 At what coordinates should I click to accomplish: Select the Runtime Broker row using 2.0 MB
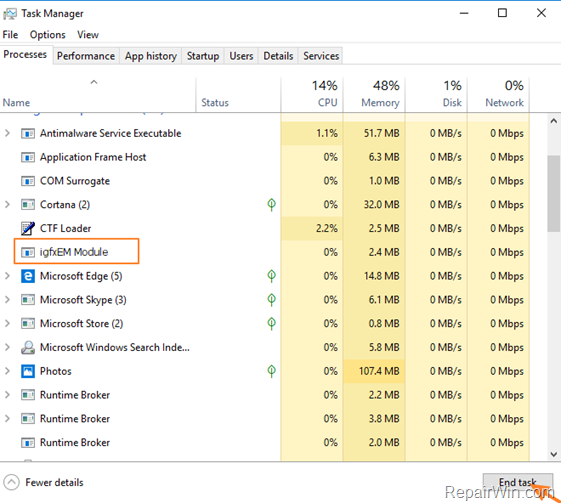tap(265, 443)
